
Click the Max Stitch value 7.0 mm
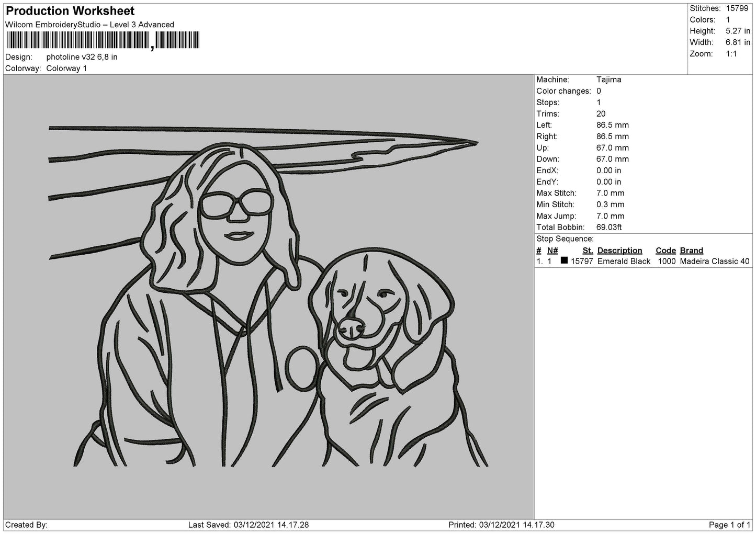[610, 194]
